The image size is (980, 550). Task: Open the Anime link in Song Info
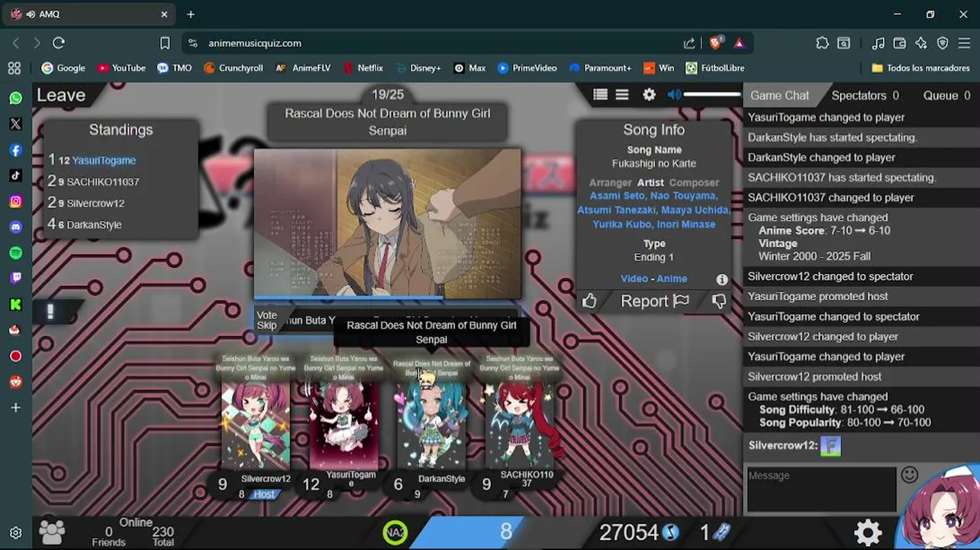pos(672,279)
